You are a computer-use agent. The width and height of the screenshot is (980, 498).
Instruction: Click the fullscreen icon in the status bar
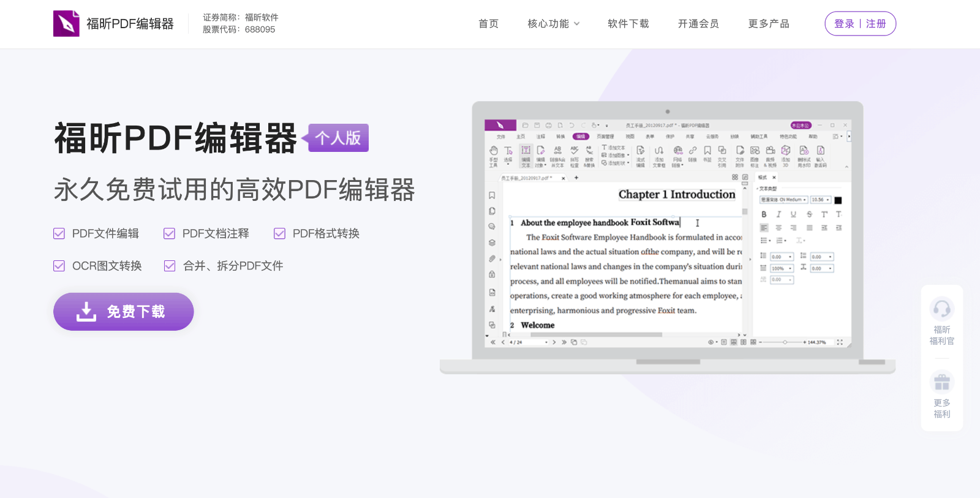click(x=840, y=342)
